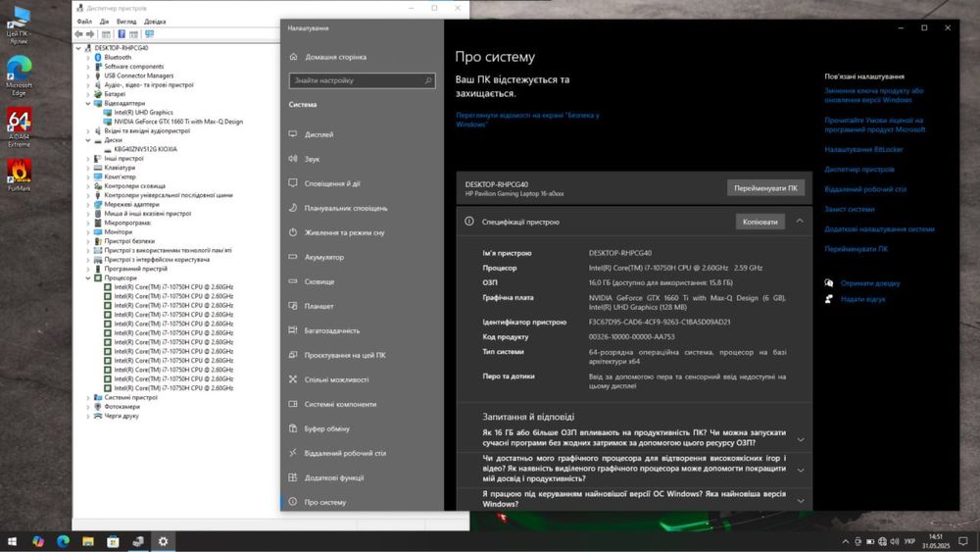The width and height of the screenshot is (980, 552).
Task: Open Додаткові налаштування системи link
Action: pyautogui.click(x=879, y=229)
